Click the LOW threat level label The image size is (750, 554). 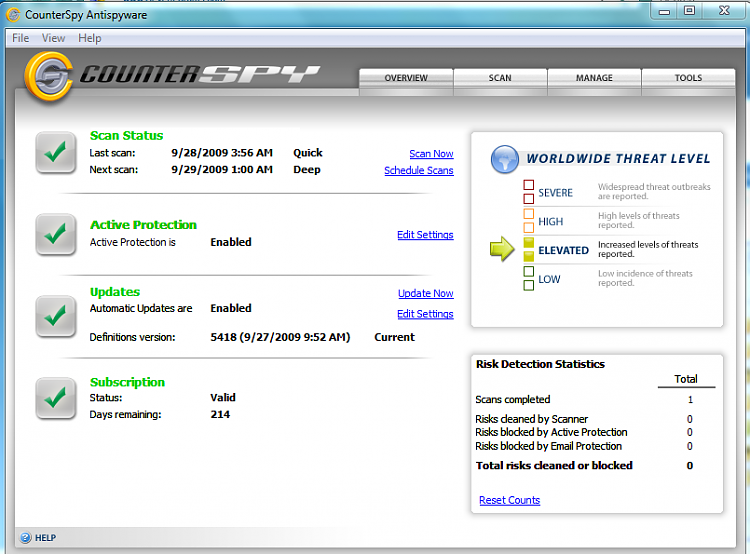(x=549, y=279)
